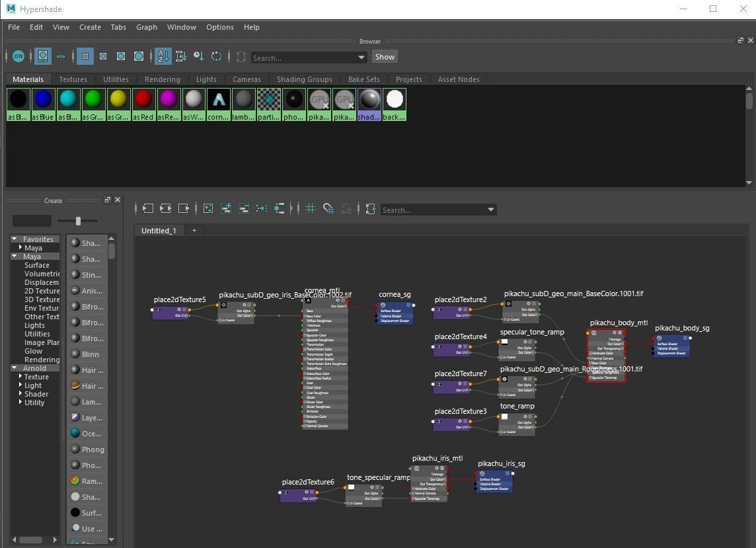Screen dimensions: 756x548
Task: Select the place2dTexture5 node
Action: tap(170, 312)
